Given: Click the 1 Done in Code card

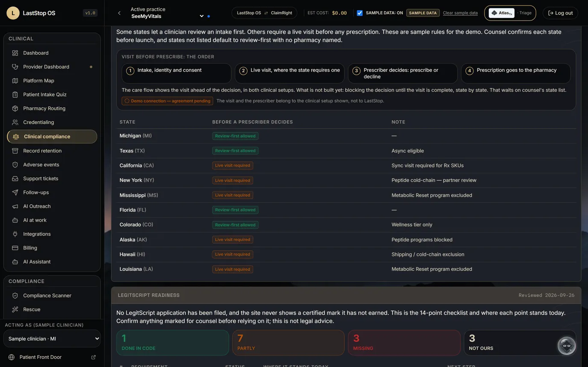Looking at the screenshot, I should coord(173,343).
